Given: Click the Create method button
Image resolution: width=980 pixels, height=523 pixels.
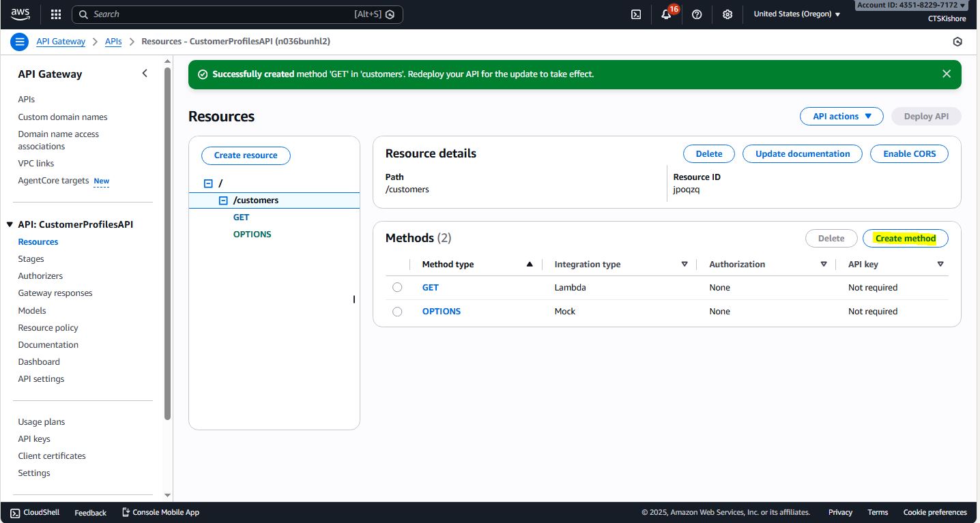Looking at the screenshot, I should click(x=905, y=239).
